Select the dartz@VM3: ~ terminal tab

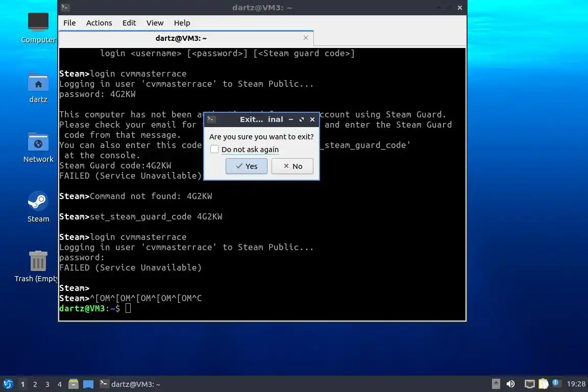coord(181,38)
